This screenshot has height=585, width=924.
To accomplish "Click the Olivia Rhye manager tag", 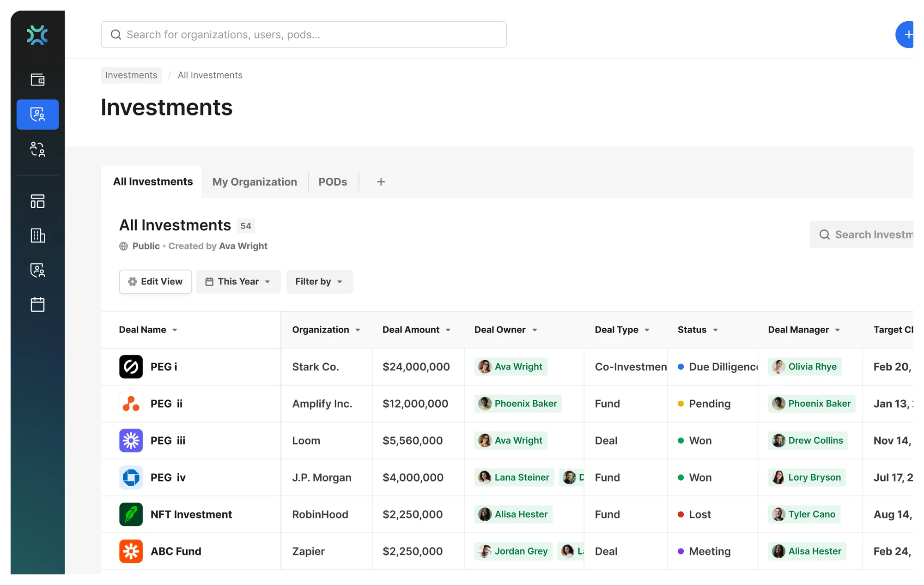I will tap(804, 367).
